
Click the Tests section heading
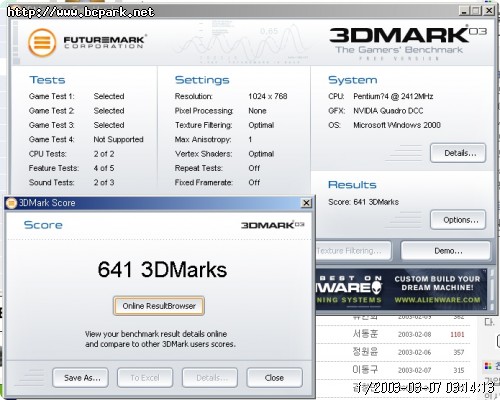(x=47, y=80)
